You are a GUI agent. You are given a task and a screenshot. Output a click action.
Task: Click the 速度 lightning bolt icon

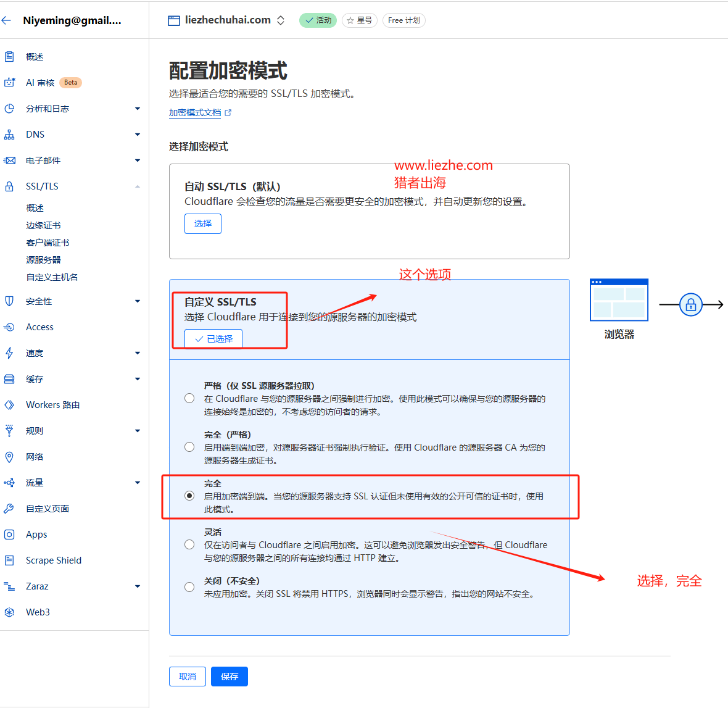point(9,353)
